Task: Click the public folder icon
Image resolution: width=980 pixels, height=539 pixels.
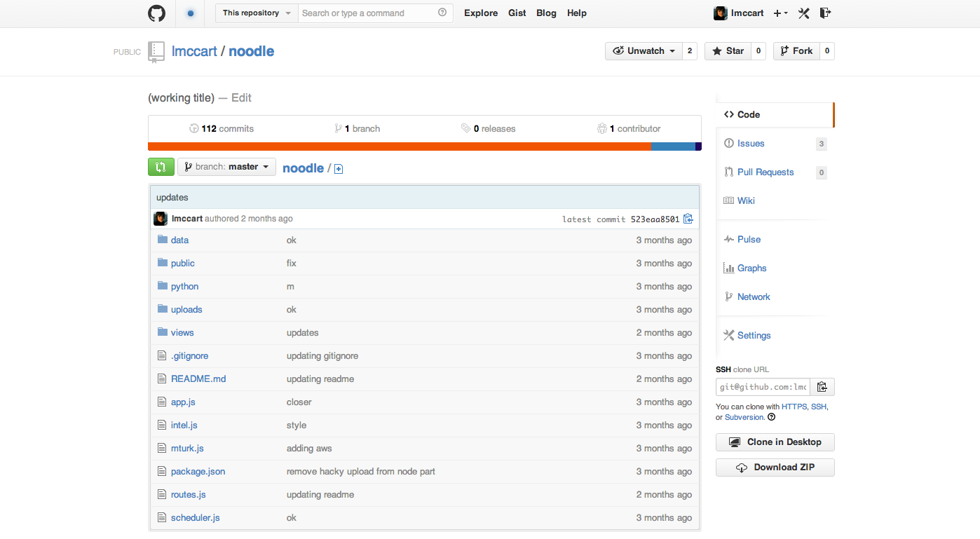Action: coord(163,263)
